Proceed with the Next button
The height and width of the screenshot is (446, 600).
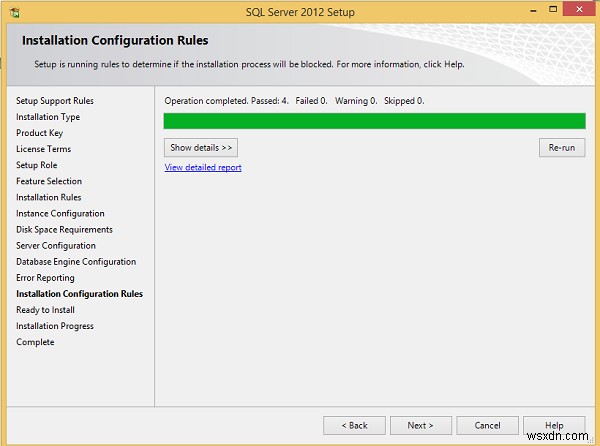(421, 425)
